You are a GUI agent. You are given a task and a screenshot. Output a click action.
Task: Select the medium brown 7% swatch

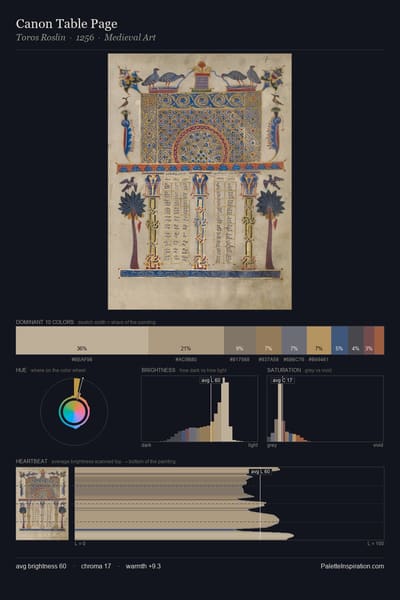coord(269,340)
